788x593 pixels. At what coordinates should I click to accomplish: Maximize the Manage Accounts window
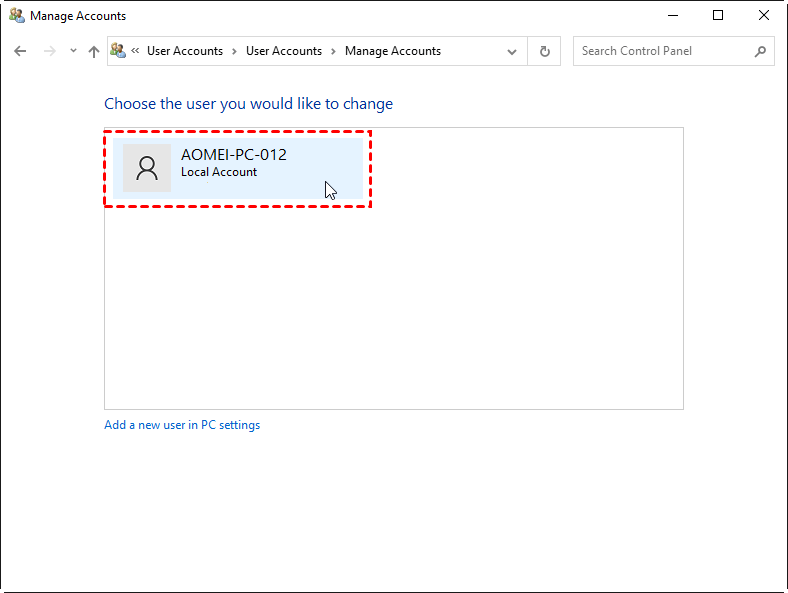718,16
